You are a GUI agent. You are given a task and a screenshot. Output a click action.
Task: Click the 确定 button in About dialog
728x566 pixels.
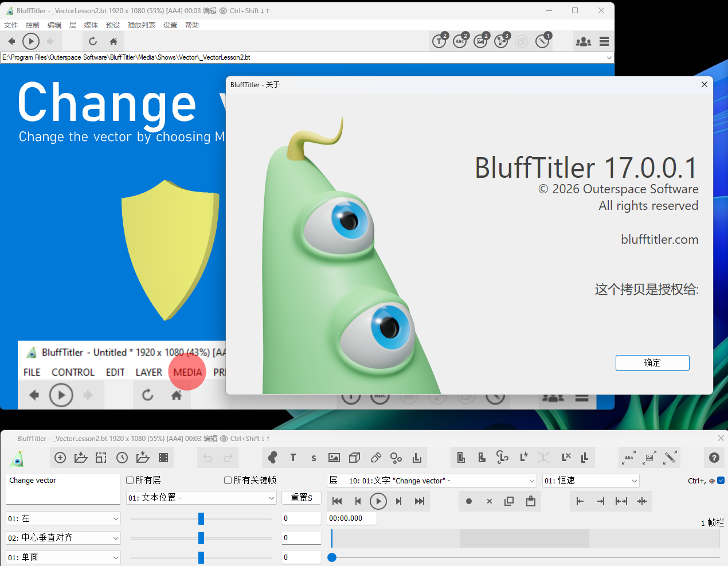point(652,363)
